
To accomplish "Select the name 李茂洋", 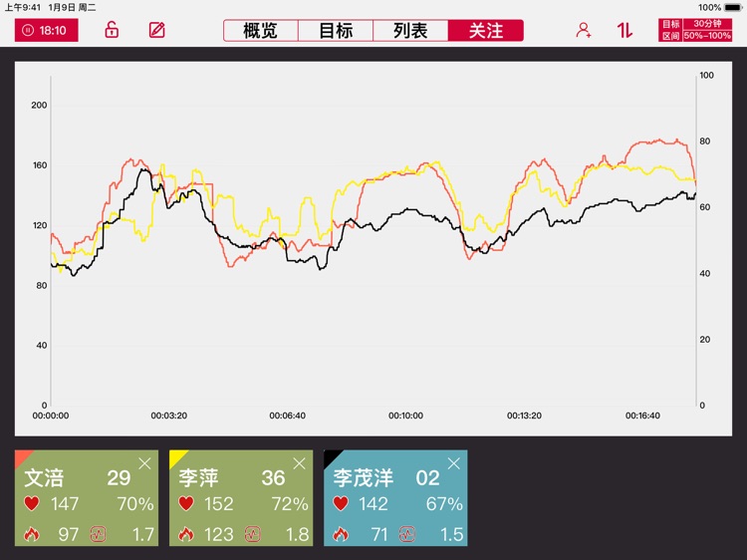I will (x=363, y=478).
